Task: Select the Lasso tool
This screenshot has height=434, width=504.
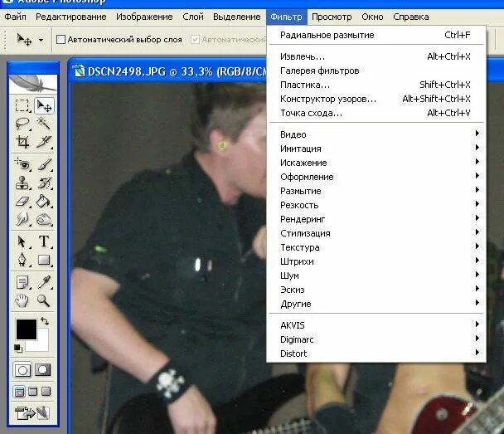Action: (22, 124)
